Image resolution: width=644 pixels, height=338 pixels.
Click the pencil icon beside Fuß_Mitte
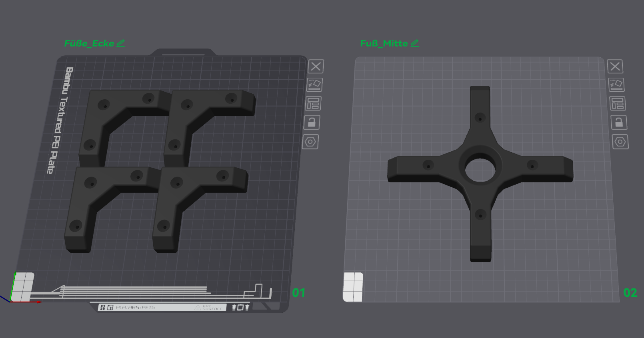tap(415, 43)
